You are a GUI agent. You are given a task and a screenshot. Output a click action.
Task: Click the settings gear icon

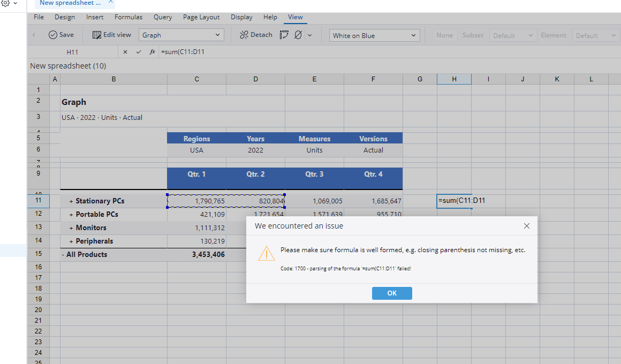(6, 3)
